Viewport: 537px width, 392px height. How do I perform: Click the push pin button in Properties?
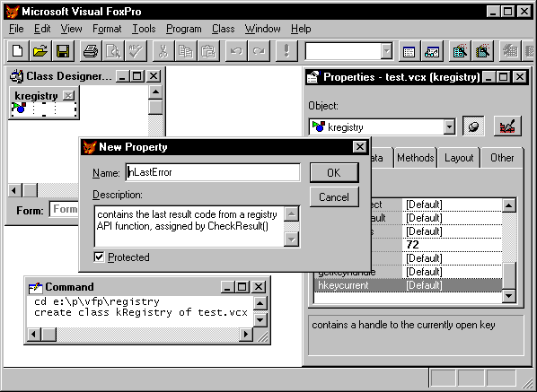tap(473, 126)
